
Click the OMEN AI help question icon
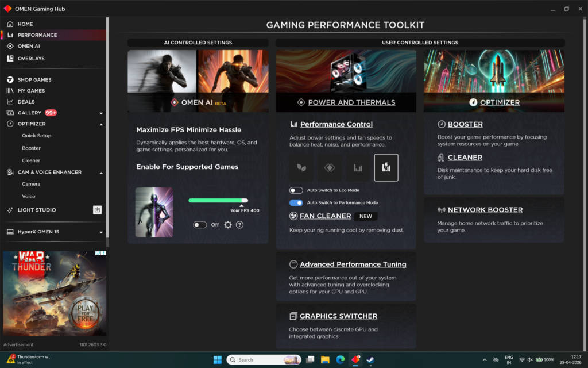click(x=239, y=225)
